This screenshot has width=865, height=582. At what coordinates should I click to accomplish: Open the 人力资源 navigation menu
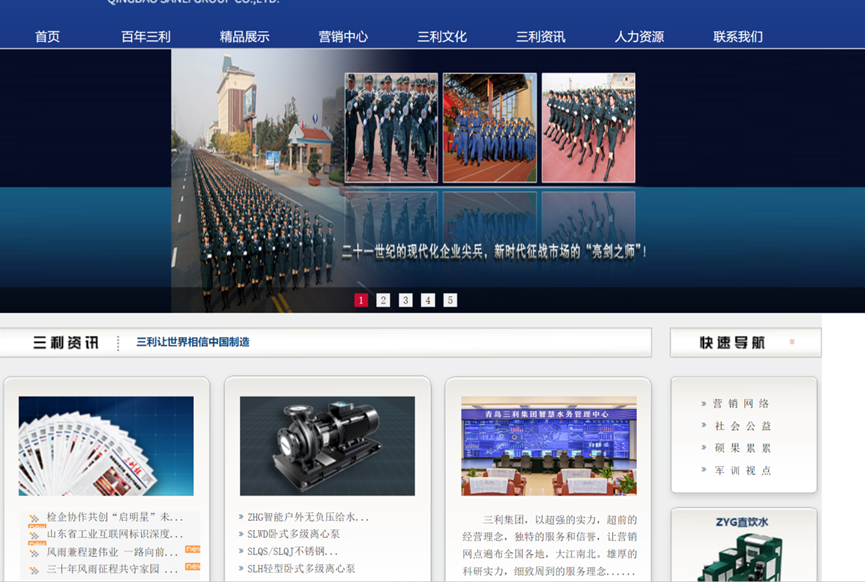point(639,37)
